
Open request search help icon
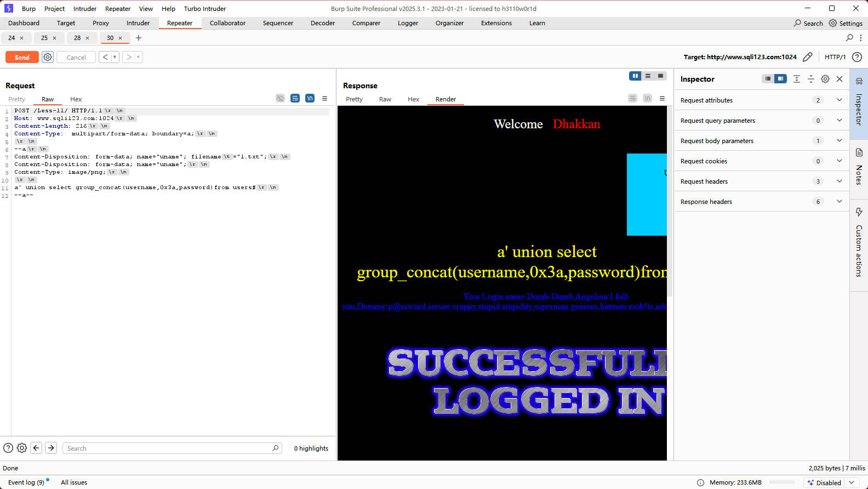click(x=8, y=448)
